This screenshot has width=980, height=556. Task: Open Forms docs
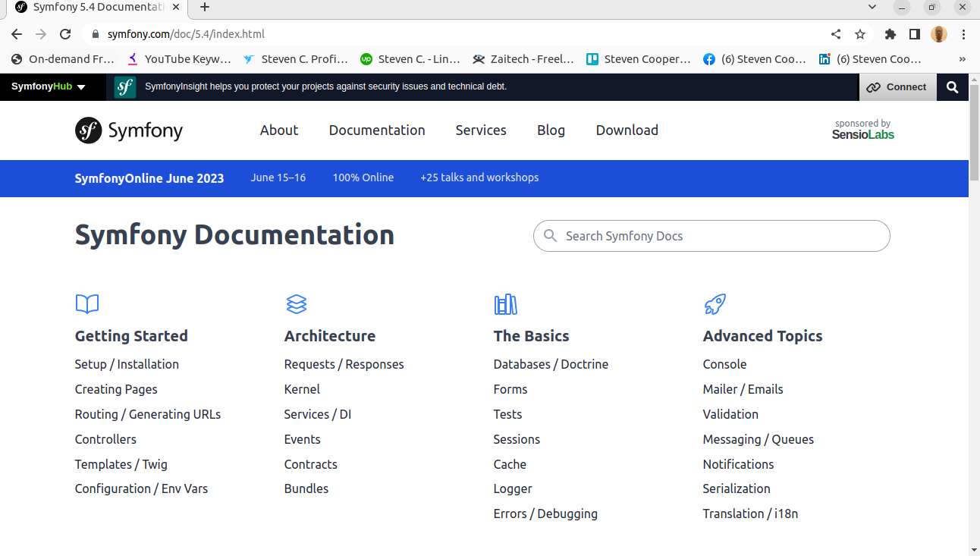pyautogui.click(x=510, y=389)
